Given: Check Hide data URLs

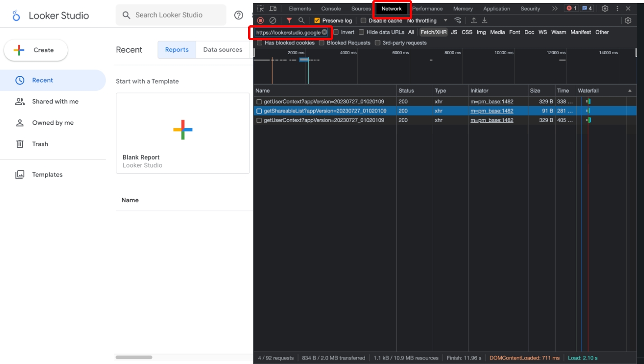Looking at the screenshot, I should 361,32.
